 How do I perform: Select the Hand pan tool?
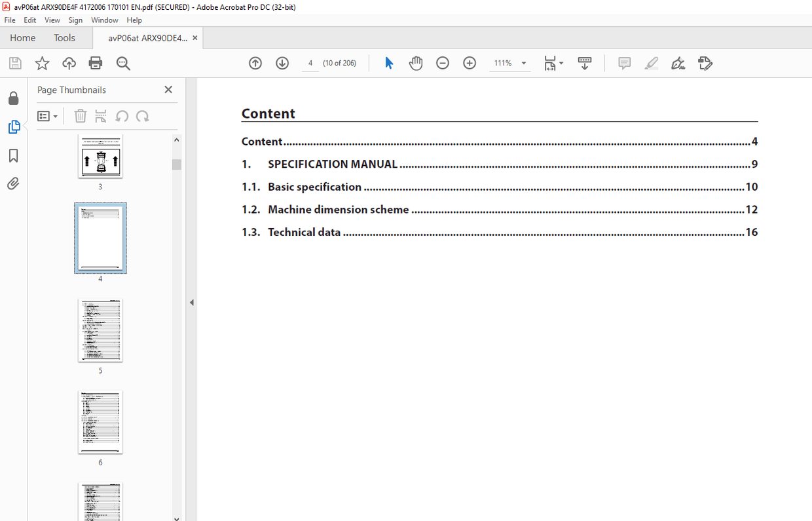click(x=415, y=64)
